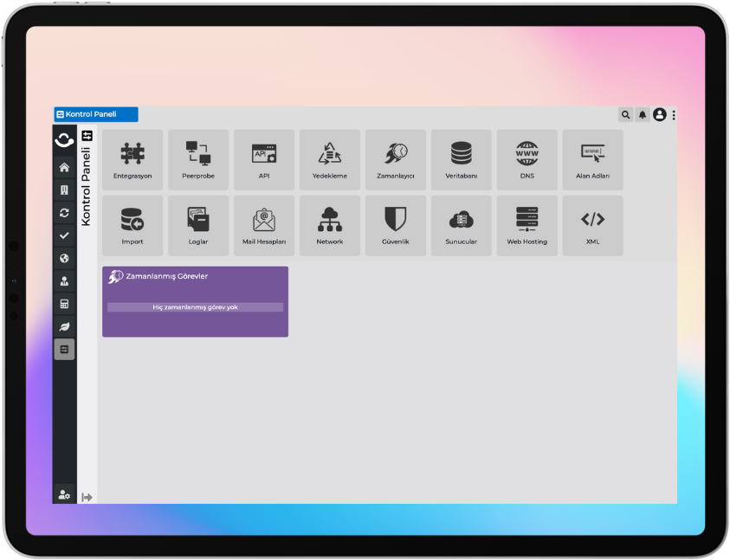Viewport: 730px width, 560px height.
Task: Click the API tile icon
Action: (264, 154)
